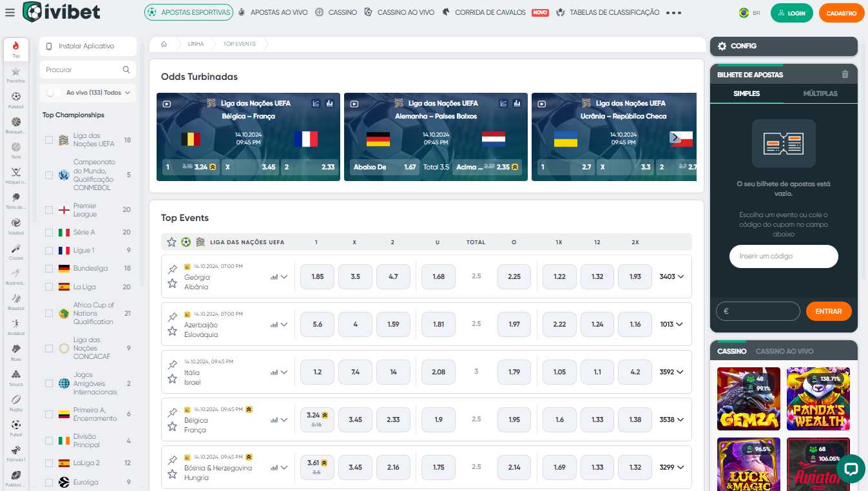Image resolution: width=868 pixels, height=491 pixels.
Task: Click the home breadcrumb icon
Action: 164,44
